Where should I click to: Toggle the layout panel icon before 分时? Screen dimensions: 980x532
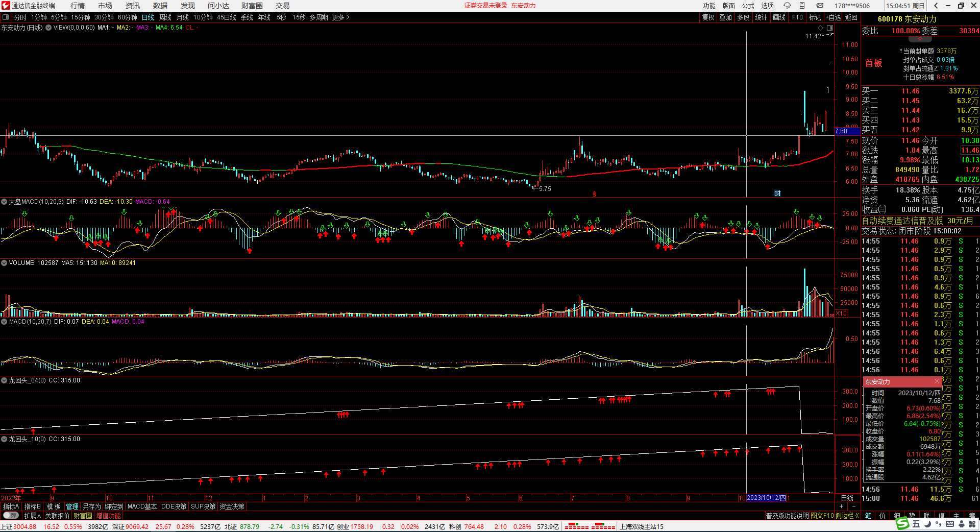click(x=6, y=17)
